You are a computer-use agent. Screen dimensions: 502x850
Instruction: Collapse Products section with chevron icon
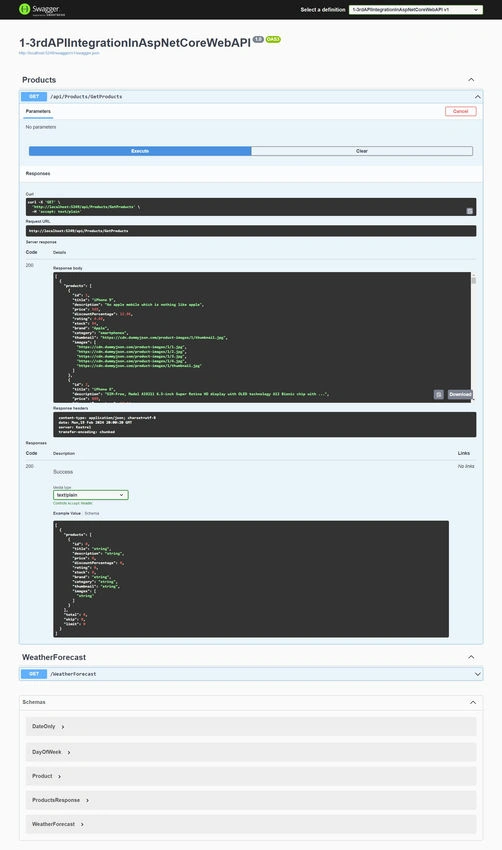coord(471,80)
